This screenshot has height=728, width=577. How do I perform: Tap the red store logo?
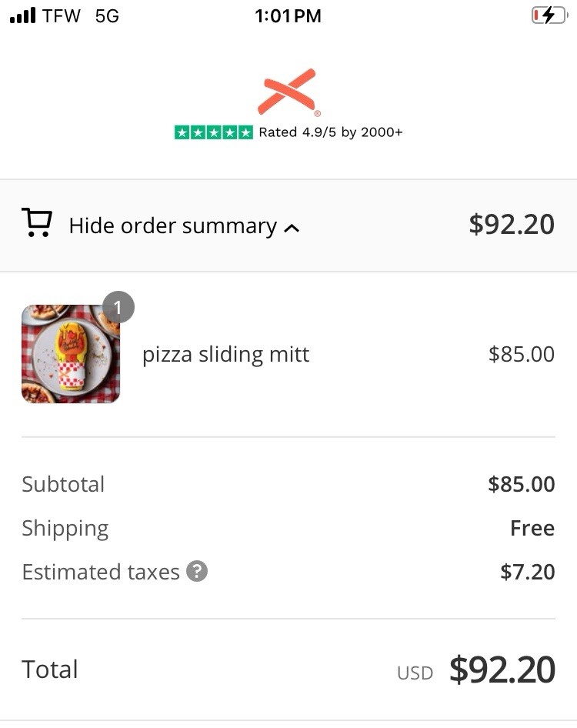click(287, 92)
